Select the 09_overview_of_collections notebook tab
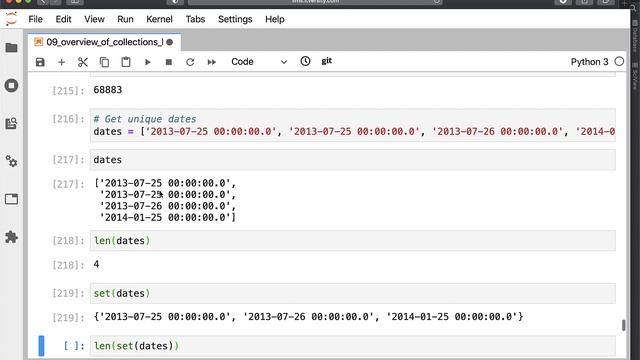The image size is (640, 360). pyautogui.click(x=104, y=42)
